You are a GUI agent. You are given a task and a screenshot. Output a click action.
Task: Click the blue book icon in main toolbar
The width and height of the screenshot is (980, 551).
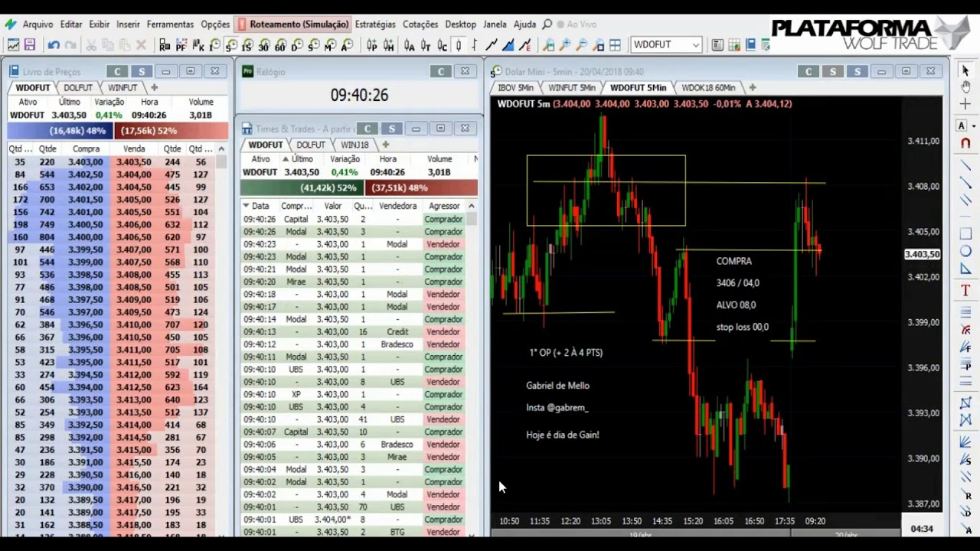pos(750,45)
